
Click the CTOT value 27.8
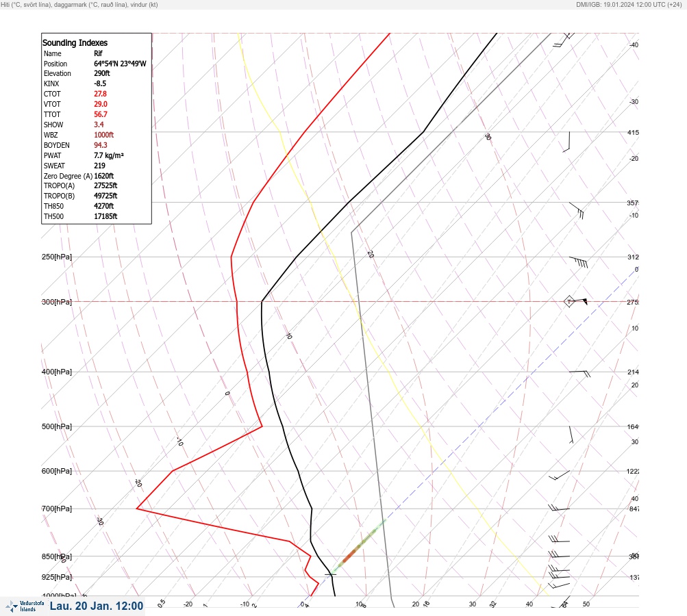100,94
